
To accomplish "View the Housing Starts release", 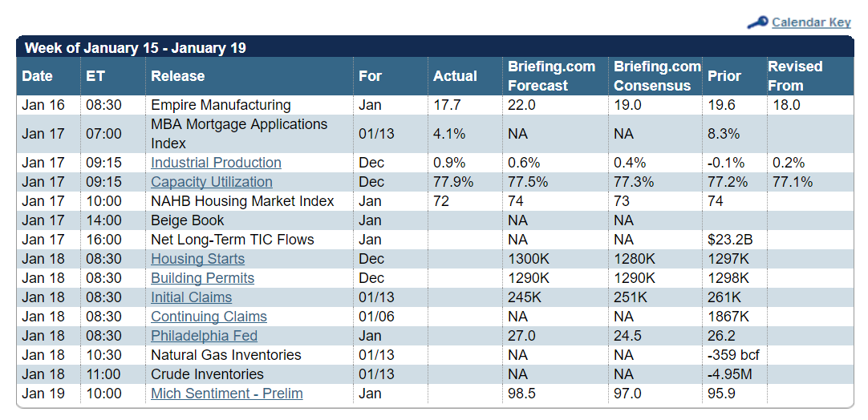I will click(197, 259).
